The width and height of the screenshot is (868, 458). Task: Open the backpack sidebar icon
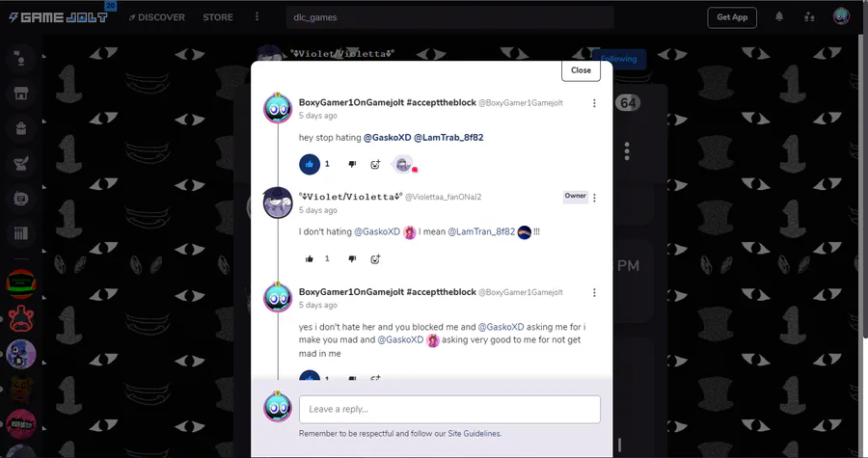(x=21, y=128)
